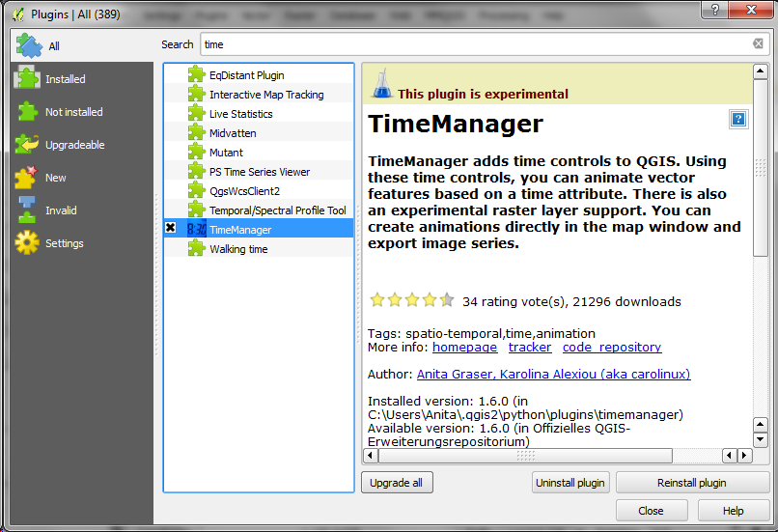Open the code repository link
Image resolution: width=778 pixels, height=532 pixels.
[611, 348]
